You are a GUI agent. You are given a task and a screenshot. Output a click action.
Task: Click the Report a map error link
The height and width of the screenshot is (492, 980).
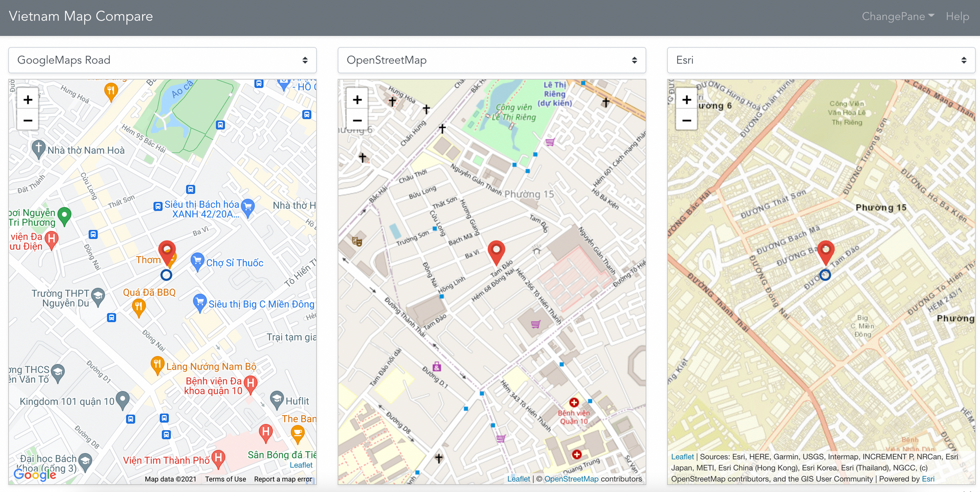tap(283, 479)
